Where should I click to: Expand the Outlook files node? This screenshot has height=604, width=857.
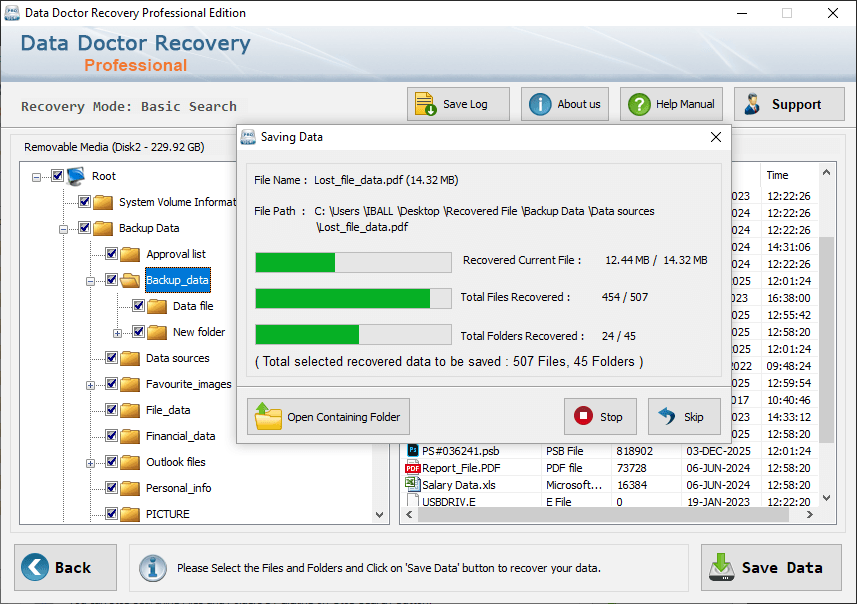(90, 464)
